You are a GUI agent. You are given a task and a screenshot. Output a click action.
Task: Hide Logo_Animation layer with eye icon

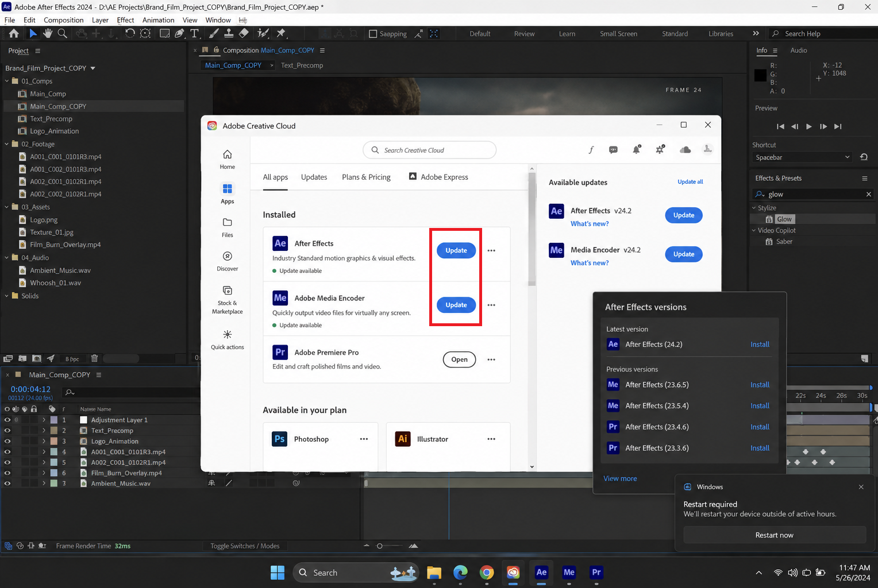(x=7, y=441)
